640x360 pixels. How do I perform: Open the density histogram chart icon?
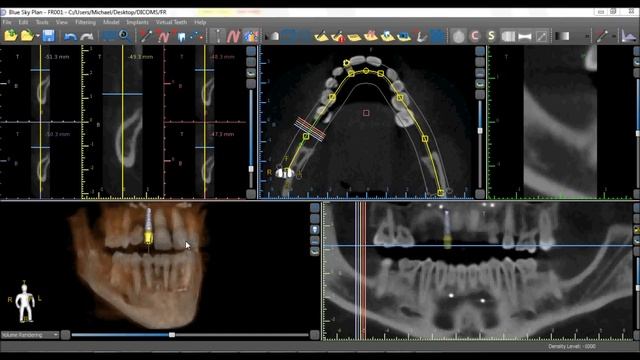(x=629, y=36)
